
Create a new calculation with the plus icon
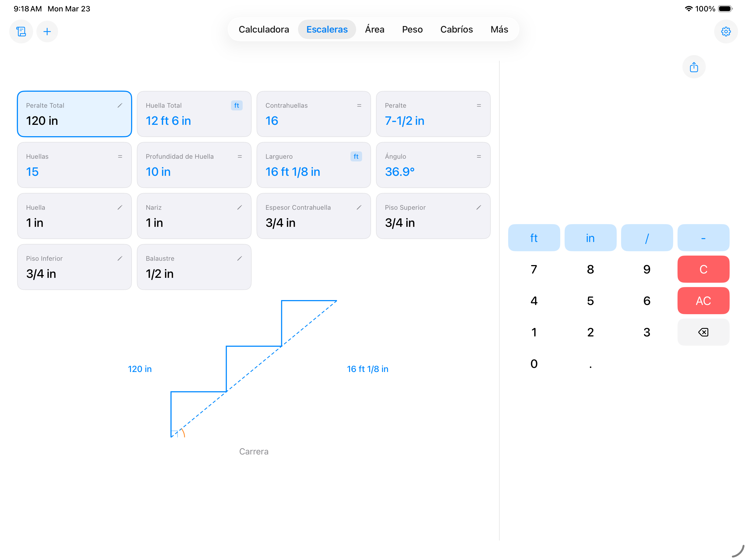click(47, 31)
